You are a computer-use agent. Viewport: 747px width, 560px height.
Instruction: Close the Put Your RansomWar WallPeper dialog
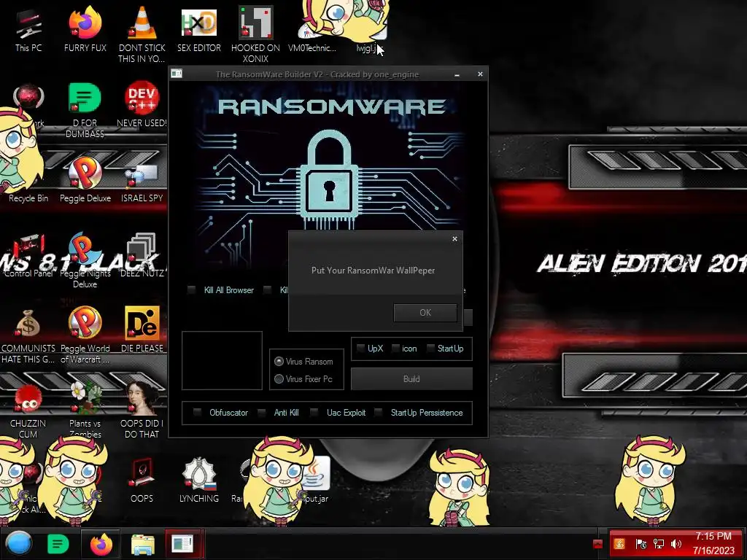[x=454, y=239]
